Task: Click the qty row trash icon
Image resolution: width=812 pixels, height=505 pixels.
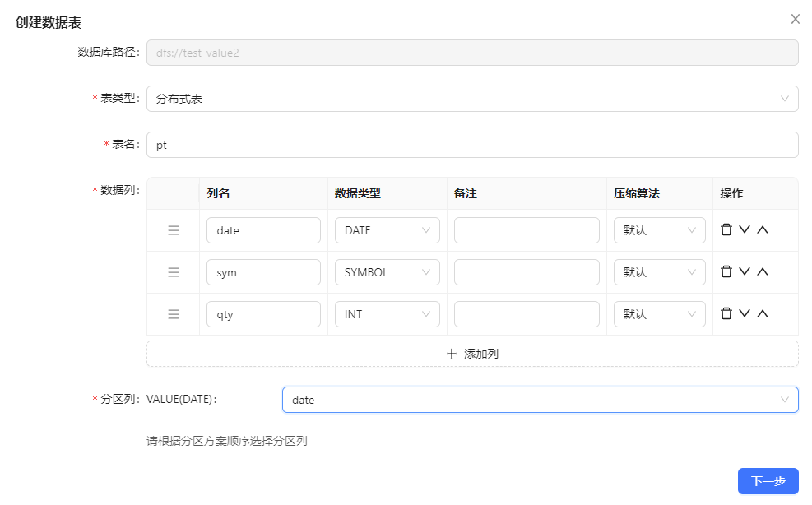Action: 726,314
